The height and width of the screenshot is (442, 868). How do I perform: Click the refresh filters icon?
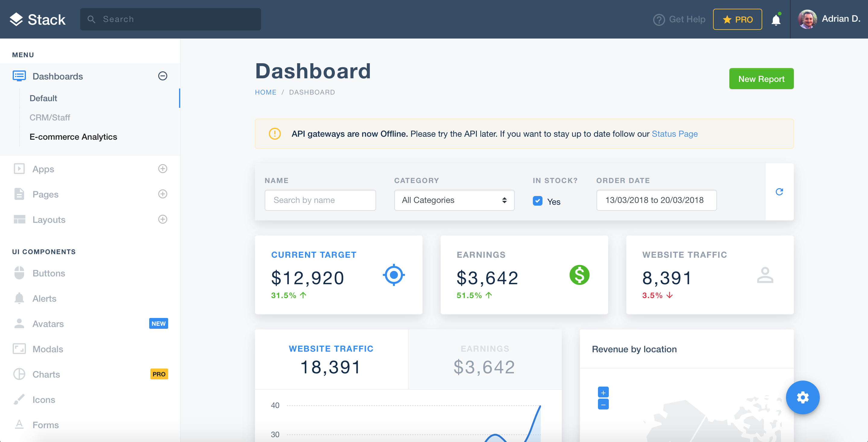point(779,192)
